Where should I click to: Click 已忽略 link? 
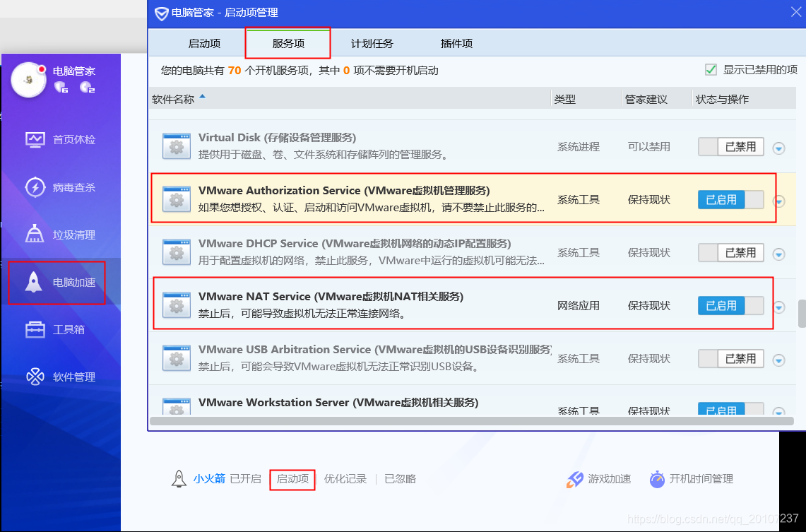coord(400,479)
